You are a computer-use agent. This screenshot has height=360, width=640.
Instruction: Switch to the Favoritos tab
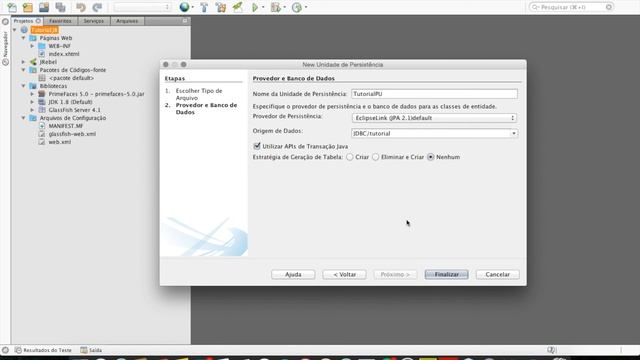point(60,21)
